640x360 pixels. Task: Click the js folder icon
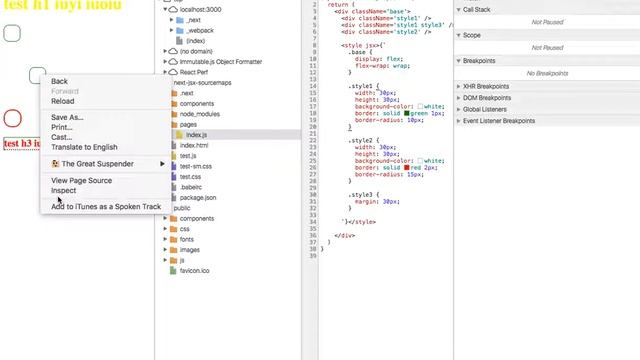[173, 260]
